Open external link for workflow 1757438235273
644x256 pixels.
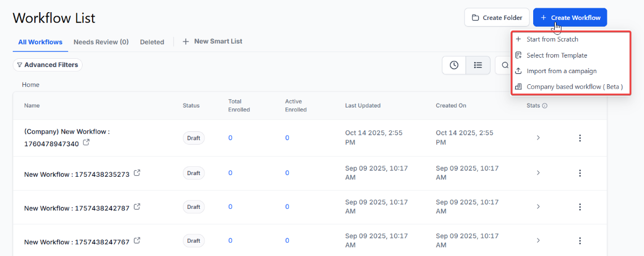pyautogui.click(x=137, y=173)
